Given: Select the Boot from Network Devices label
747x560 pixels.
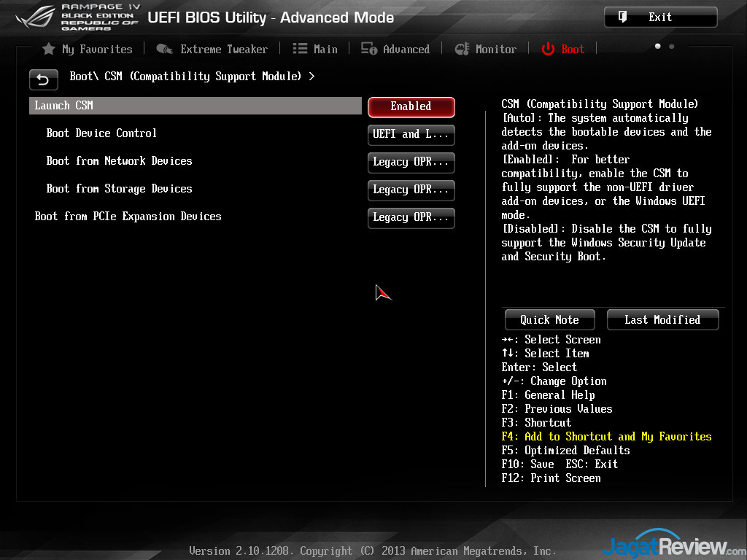Looking at the screenshot, I should coord(119,161).
